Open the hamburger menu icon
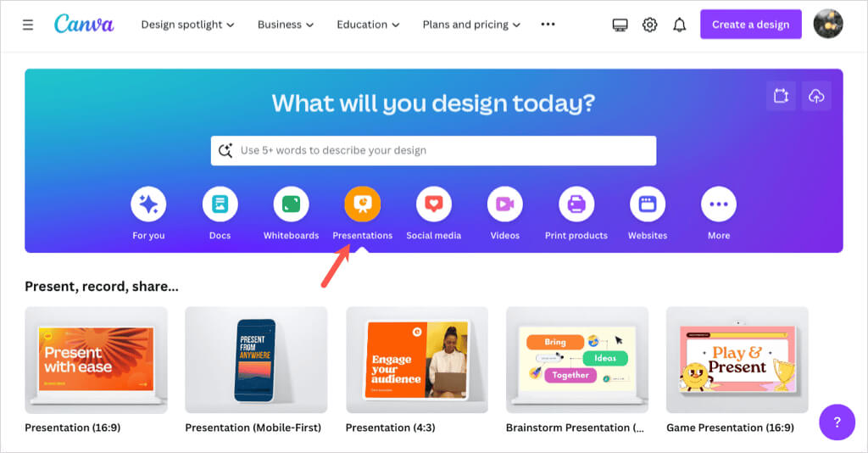Image resolution: width=868 pixels, height=453 pixels. (28, 25)
